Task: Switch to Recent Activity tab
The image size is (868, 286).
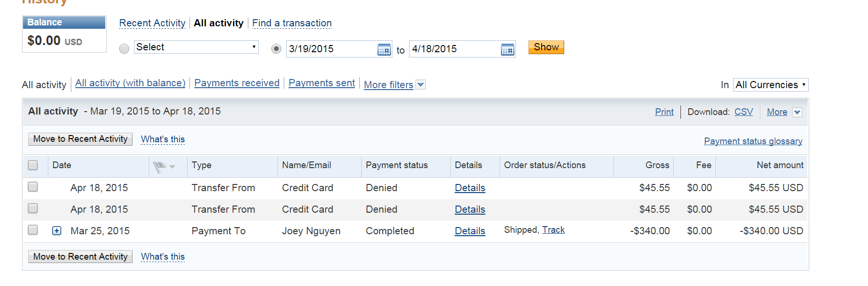Action: click(x=152, y=23)
